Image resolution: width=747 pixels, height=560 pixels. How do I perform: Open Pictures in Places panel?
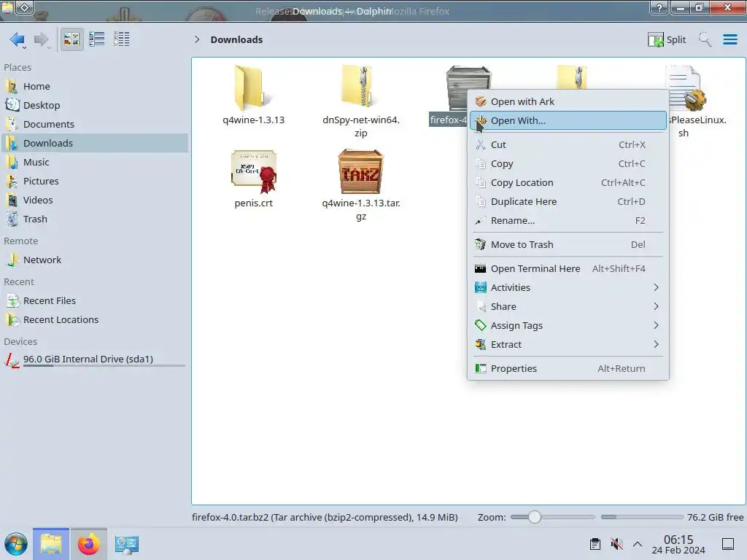click(95, 182)
